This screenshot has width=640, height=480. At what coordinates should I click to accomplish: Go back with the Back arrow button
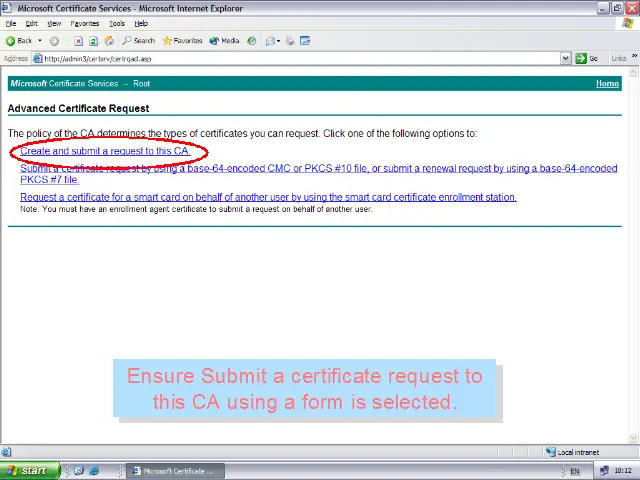pos(19,41)
